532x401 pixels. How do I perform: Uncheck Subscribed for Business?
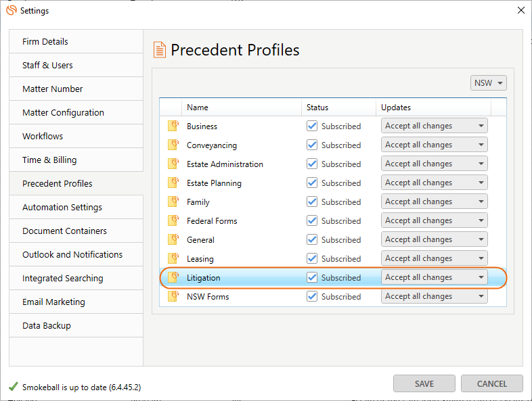point(312,126)
